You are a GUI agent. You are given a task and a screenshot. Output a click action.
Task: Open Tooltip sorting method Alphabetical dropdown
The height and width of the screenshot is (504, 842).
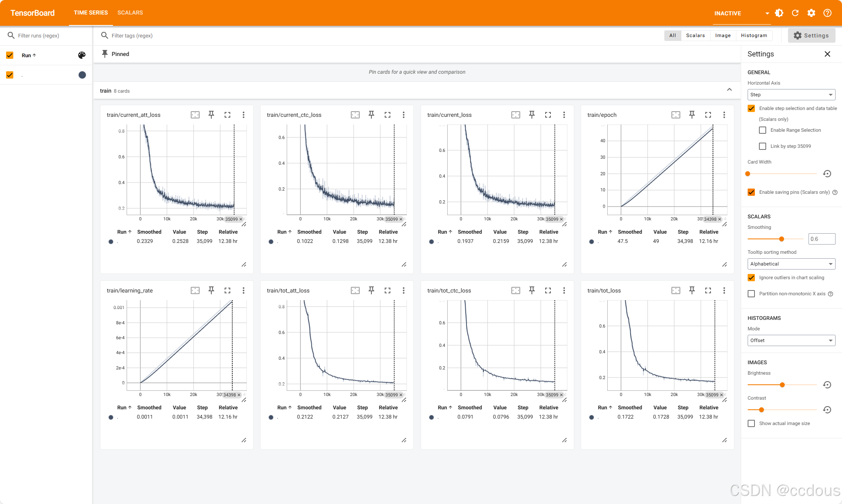791,264
